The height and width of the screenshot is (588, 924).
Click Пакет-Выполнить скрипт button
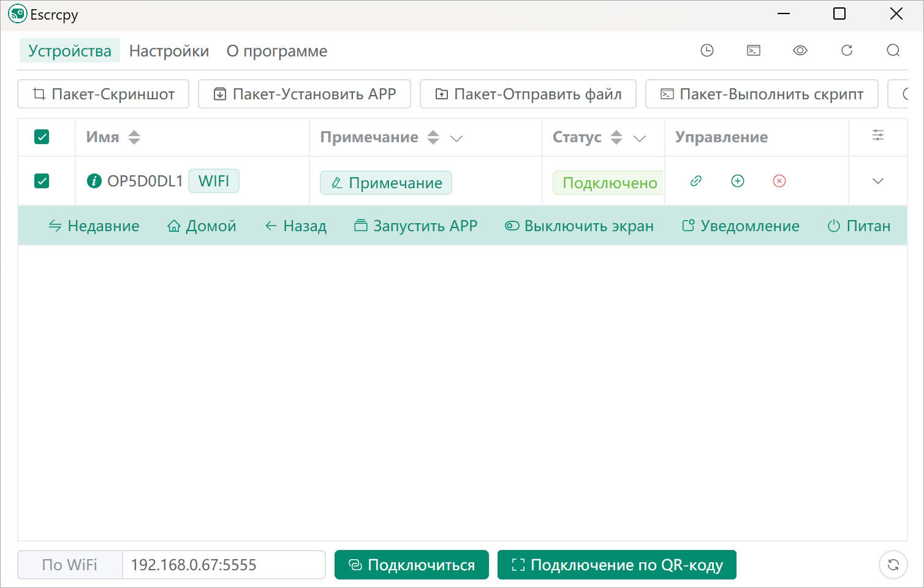762,94
